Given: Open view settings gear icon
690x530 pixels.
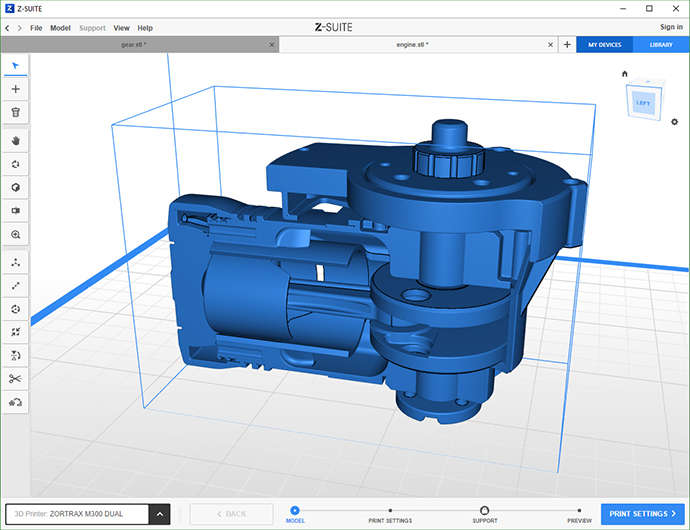Looking at the screenshot, I should pyautogui.click(x=675, y=122).
